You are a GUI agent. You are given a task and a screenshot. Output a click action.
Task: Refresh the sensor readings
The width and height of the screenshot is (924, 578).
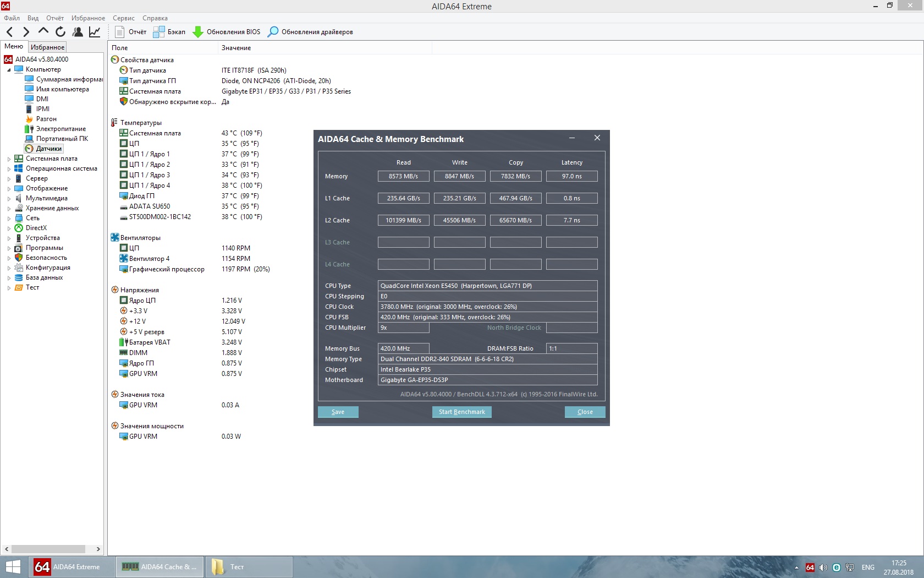pos(61,32)
